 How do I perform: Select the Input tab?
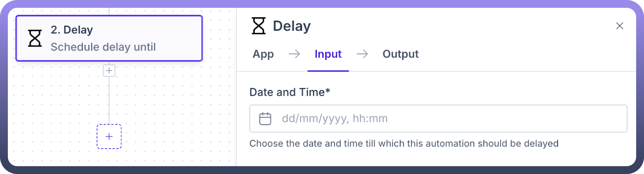328,54
